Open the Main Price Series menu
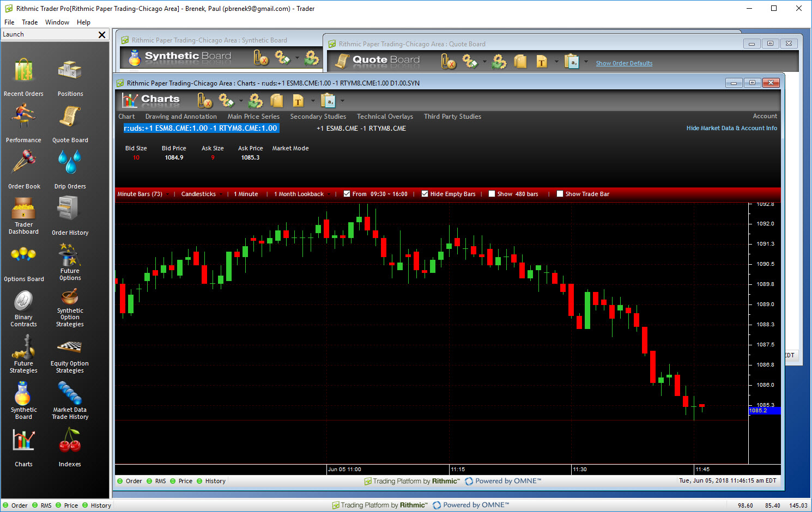Viewport: 812px width, 512px height. 253,117
